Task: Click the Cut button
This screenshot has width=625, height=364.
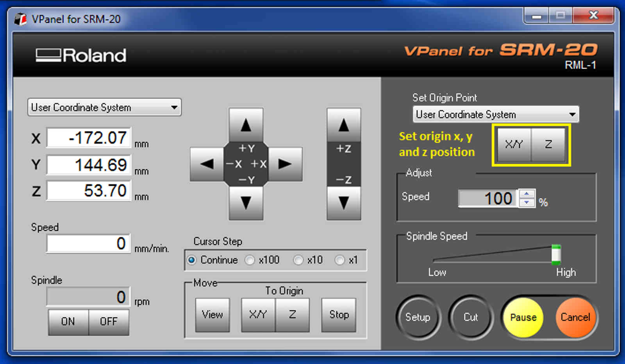Action: (471, 317)
